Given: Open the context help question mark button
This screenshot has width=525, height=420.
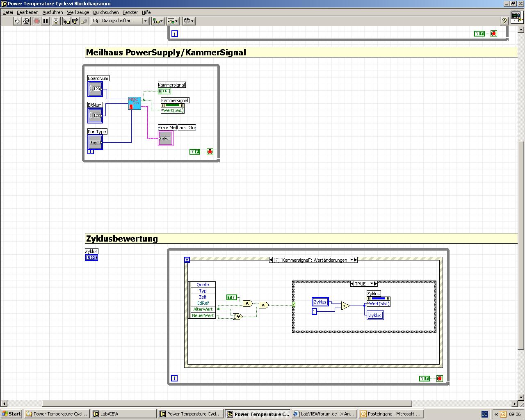Looking at the screenshot, I should pos(504,21).
